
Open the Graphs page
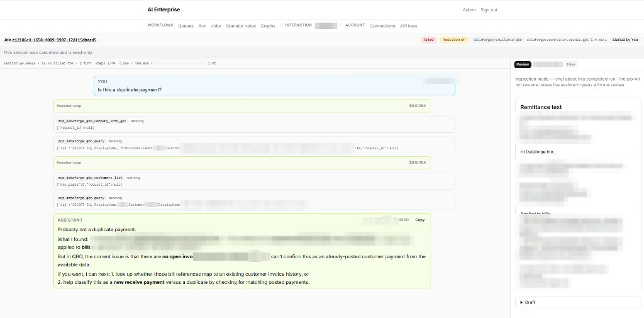click(268, 26)
